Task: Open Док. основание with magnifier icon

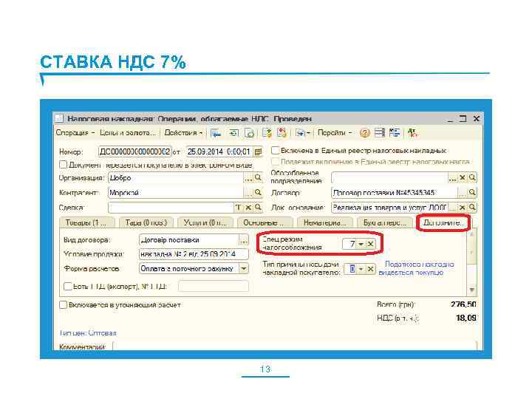Action: click(472, 207)
